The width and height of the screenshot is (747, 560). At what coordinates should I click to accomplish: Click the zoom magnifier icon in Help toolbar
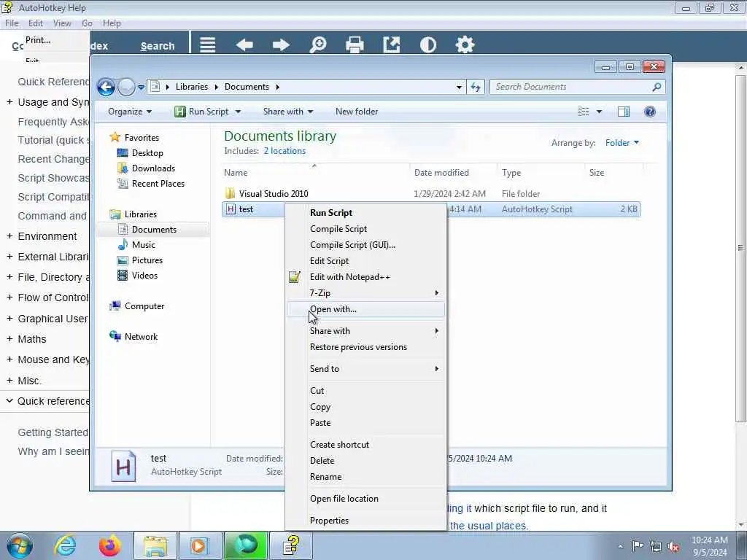[318, 45]
